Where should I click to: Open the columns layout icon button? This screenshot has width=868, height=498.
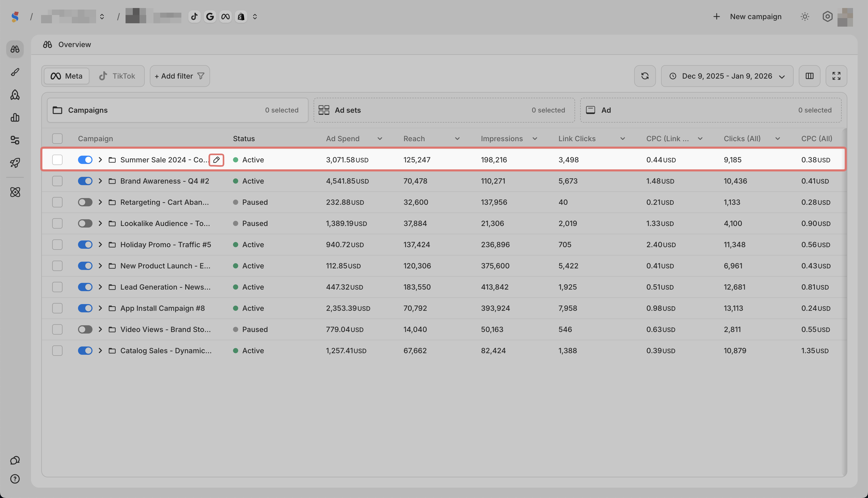(809, 76)
